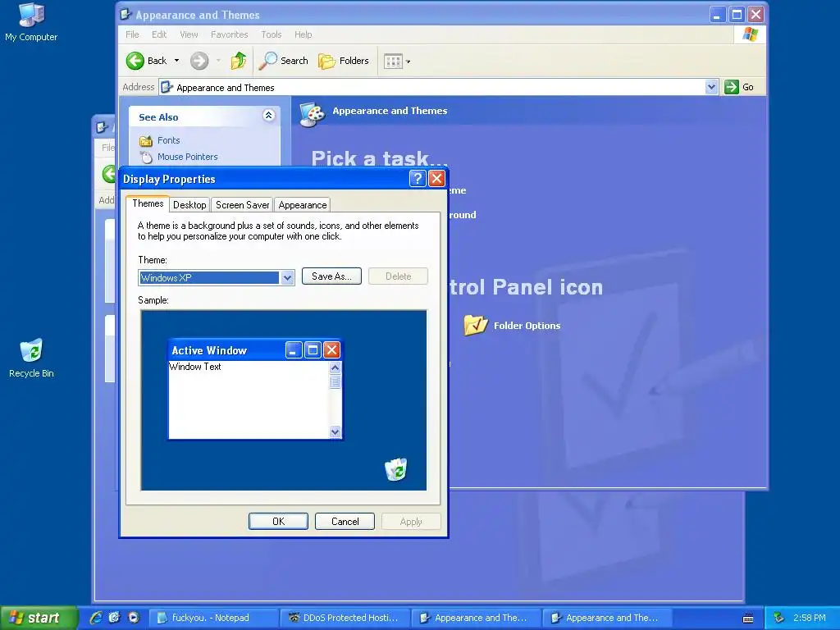The image size is (840, 630).
Task: Switch to the Appearance tab
Action: click(302, 204)
